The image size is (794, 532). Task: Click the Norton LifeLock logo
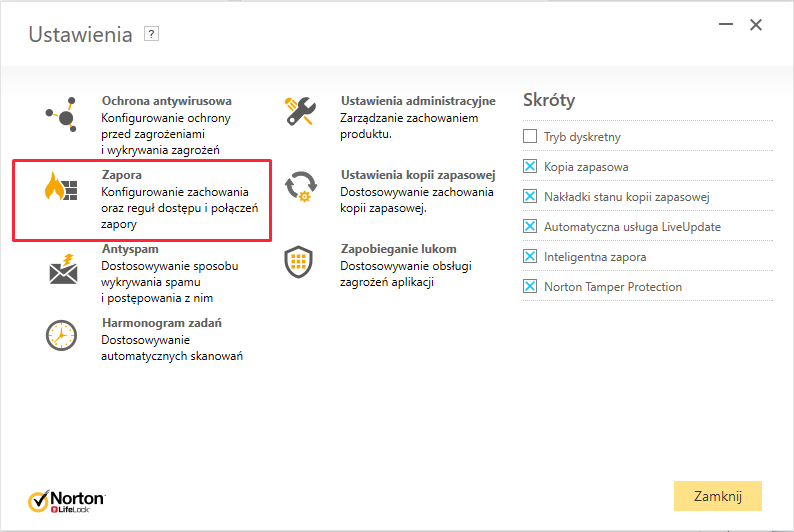pyautogui.click(x=66, y=501)
